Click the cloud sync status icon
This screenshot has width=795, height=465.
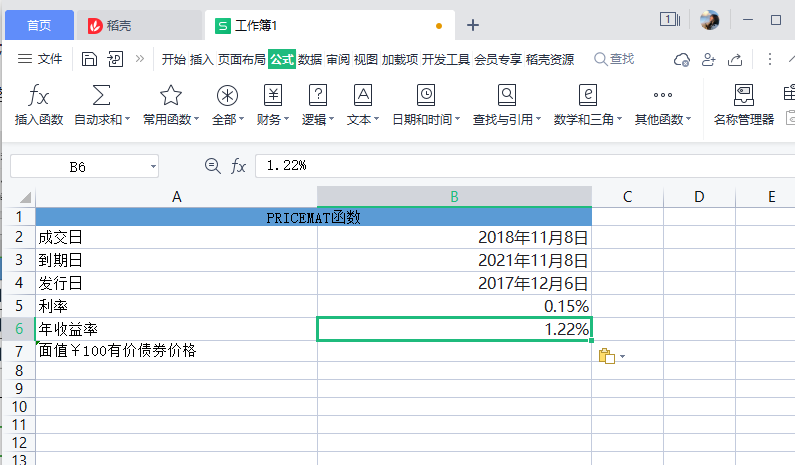(681, 60)
